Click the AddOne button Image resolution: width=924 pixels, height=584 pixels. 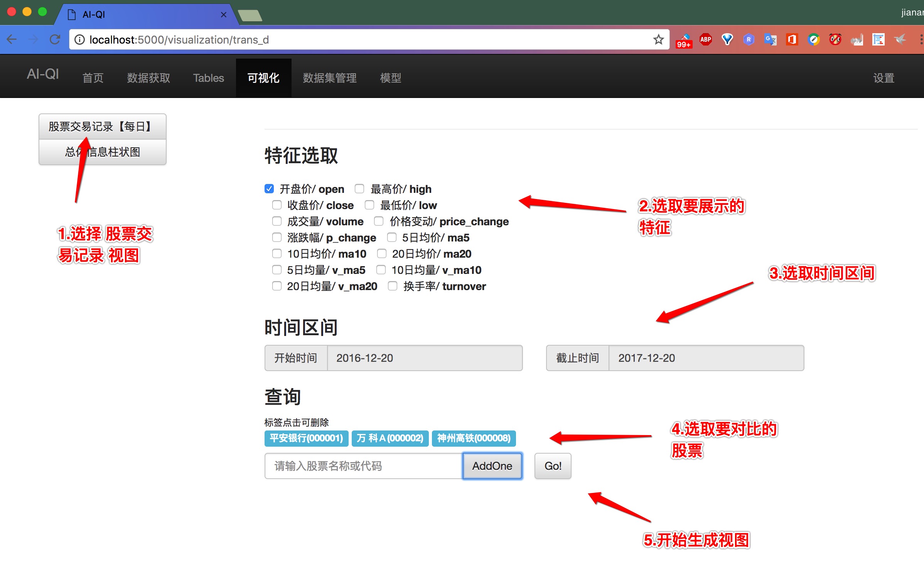pos(492,466)
